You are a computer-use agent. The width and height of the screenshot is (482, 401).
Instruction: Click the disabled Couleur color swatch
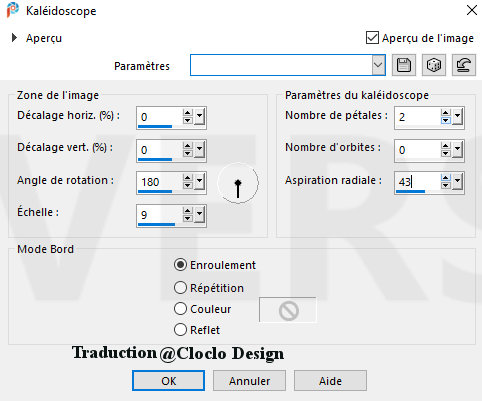click(288, 310)
